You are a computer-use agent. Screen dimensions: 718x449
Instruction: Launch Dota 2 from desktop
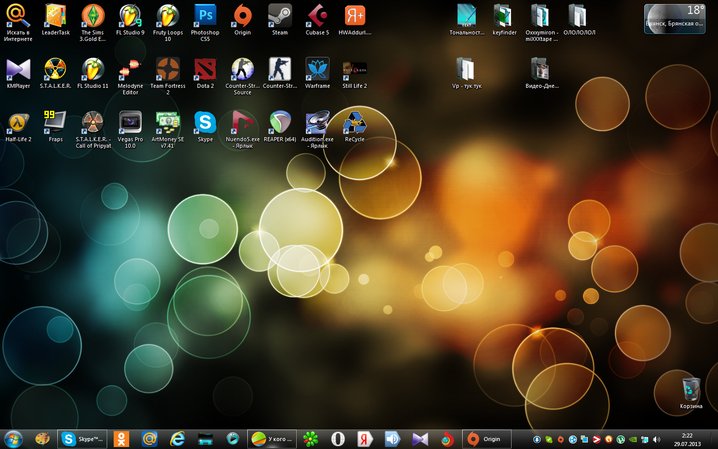(205, 73)
